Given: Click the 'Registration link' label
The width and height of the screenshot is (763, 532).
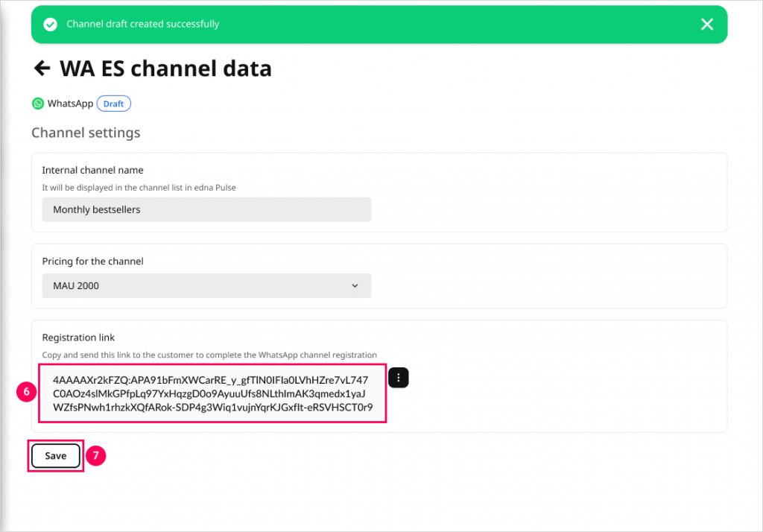Looking at the screenshot, I should 78,338.
